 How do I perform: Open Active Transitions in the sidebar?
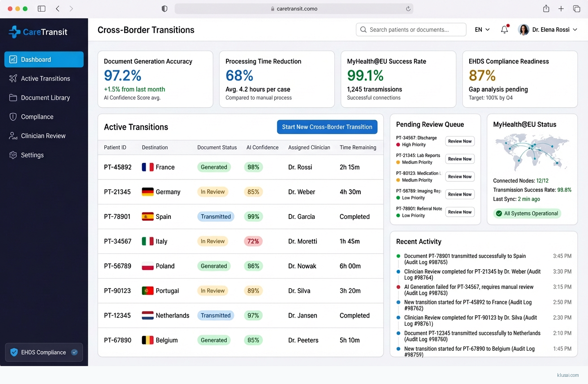(x=45, y=79)
